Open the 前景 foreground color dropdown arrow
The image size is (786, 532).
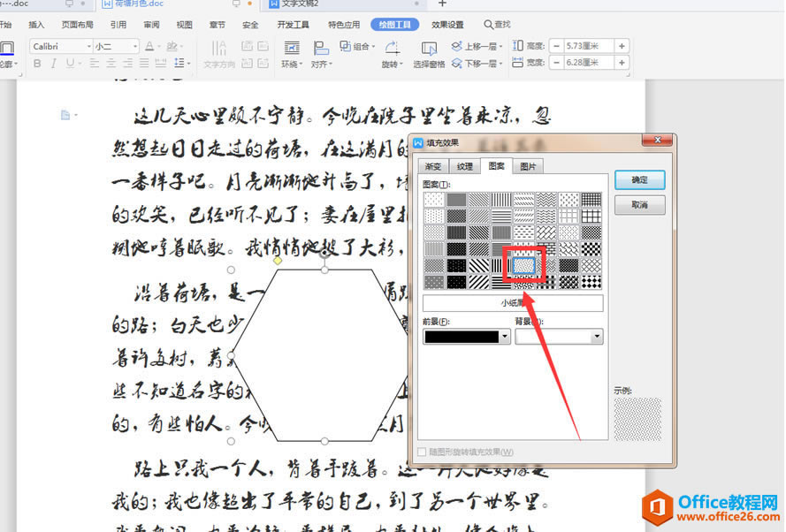[505, 337]
